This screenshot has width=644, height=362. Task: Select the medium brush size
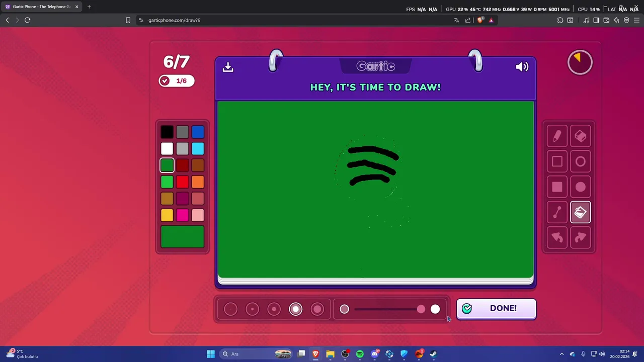(x=274, y=309)
